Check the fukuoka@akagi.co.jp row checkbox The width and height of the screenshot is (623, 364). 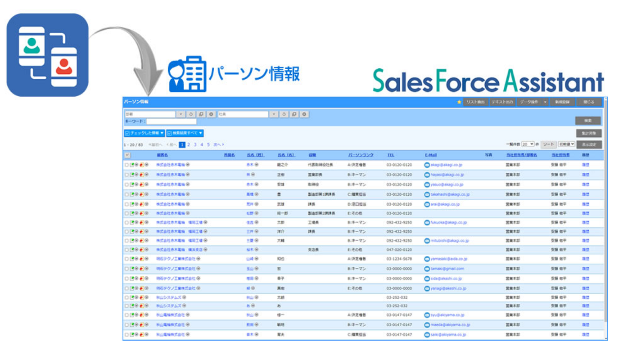pyautogui.click(x=127, y=222)
